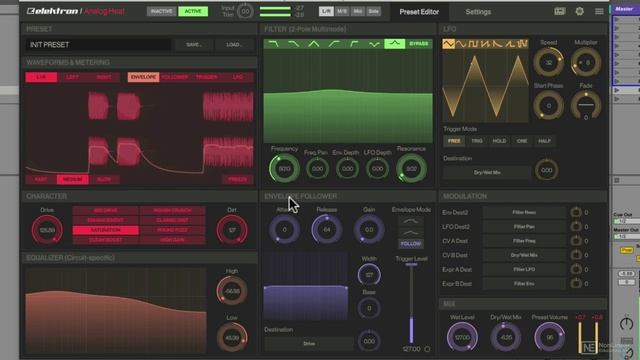The width and height of the screenshot is (640, 360).
Task: Open Envelope Follower Destination dropdown showing Drive
Action: 309,344
